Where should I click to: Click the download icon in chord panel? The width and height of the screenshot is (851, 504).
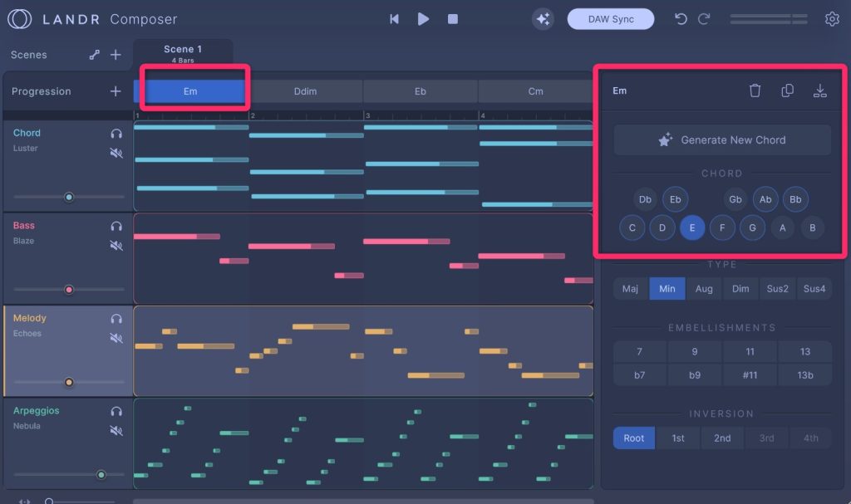tap(819, 91)
